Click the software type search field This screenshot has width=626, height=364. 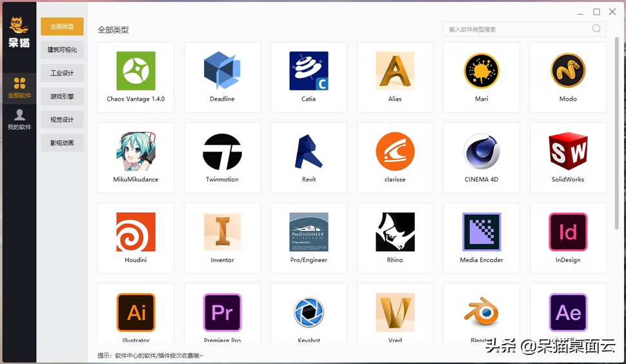click(516, 29)
